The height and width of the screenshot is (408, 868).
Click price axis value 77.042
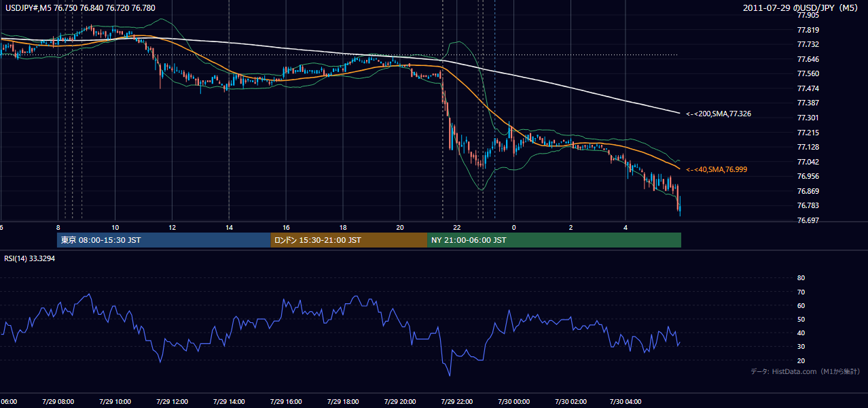pyautogui.click(x=808, y=162)
